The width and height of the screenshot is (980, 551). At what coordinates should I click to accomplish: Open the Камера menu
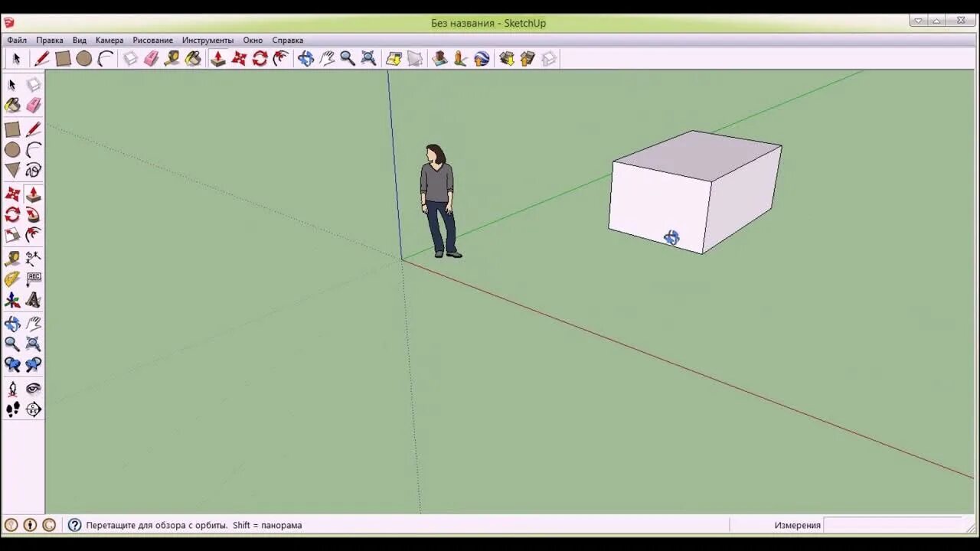(x=109, y=40)
